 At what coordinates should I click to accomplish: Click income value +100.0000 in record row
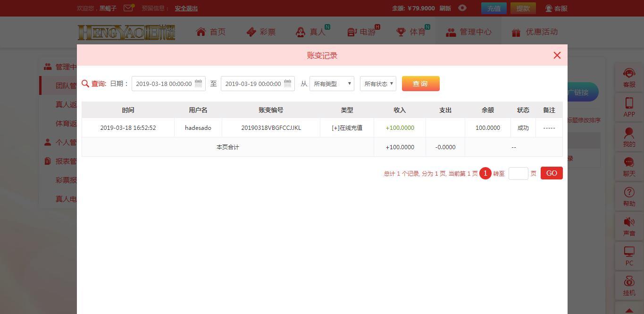click(x=400, y=128)
